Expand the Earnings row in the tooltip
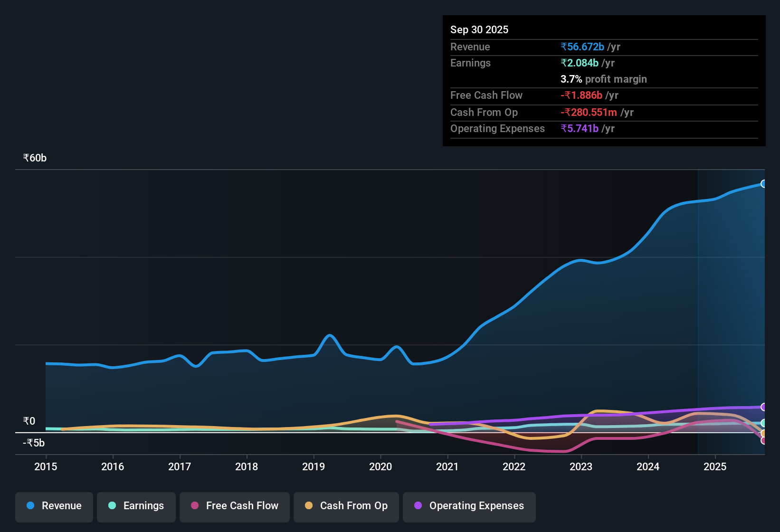This screenshot has width=780, height=532. pyautogui.click(x=470, y=63)
